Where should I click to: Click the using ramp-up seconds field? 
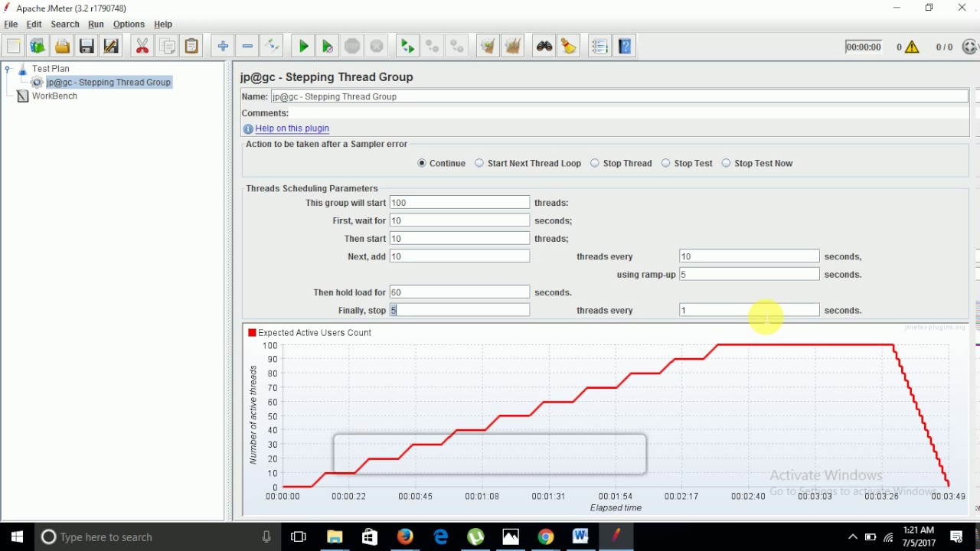[x=750, y=274]
